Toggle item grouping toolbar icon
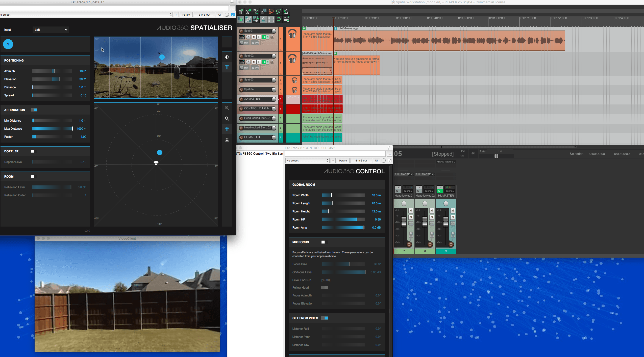The width and height of the screenshot is (644, 357). click(x=248, y=19)
